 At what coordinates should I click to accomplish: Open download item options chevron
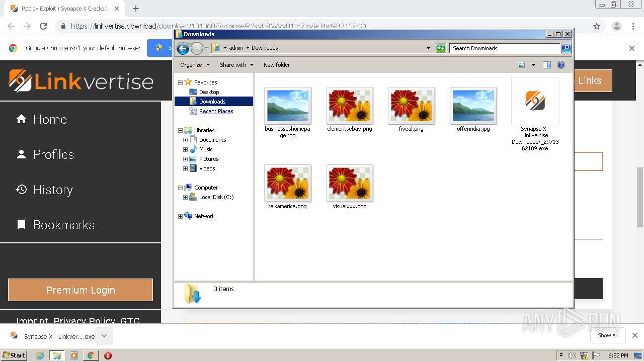pos(104,336)
